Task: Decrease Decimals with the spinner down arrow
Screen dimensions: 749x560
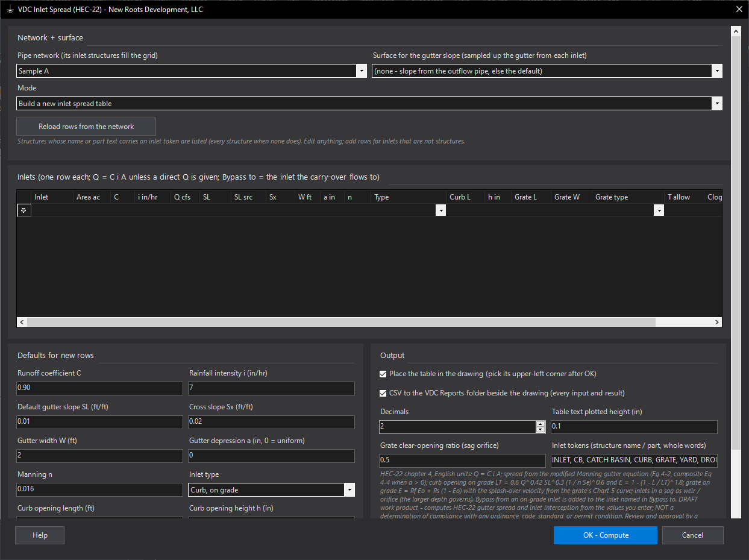Action: tap(540, 430)
